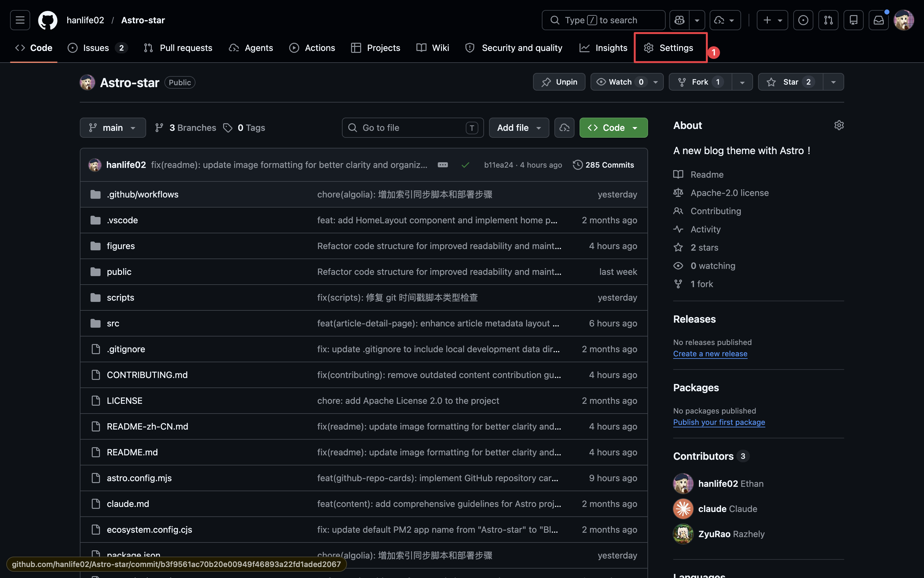Viewport: 924px width, 578px height.
Task: Switch to the Issues tab
Action: pyautogui.click(x=97, y=48)
